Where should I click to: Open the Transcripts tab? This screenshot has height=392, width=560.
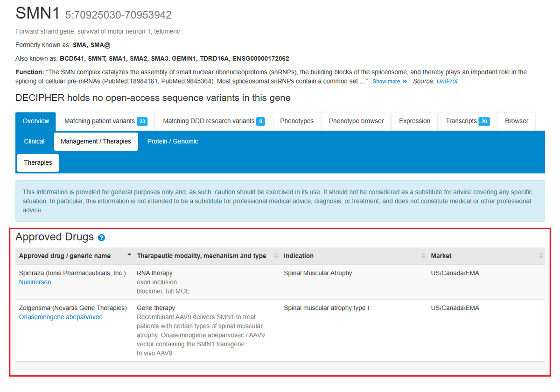click(x=468, y=121)
